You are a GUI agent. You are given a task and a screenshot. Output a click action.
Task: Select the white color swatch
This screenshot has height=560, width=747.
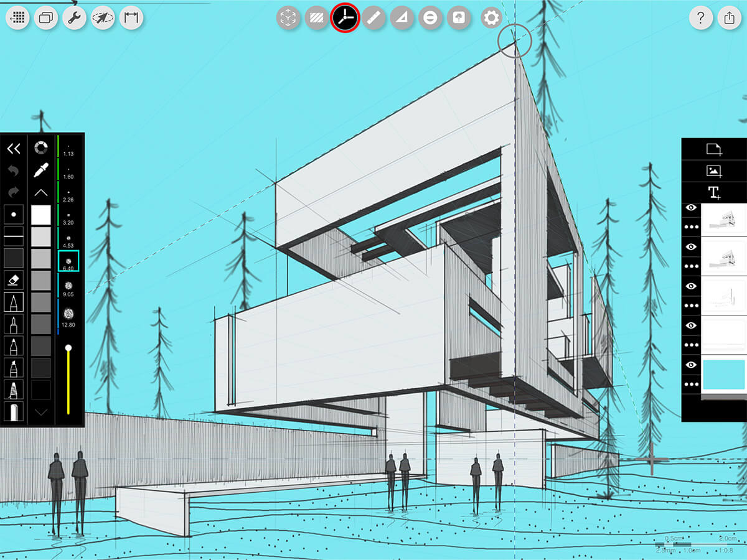click(x=41, y=215)
